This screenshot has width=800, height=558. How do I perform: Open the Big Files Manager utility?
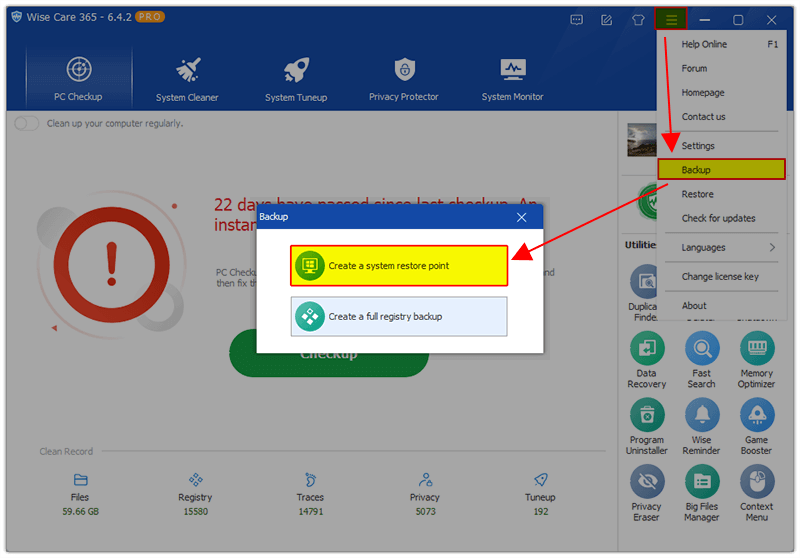pos(702,494)
